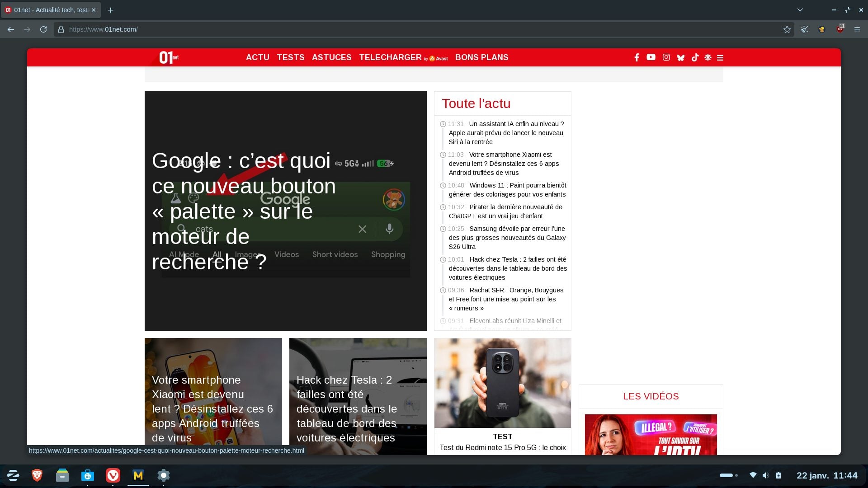Read the Google palette button headline article
The height and width of the screenshot is (488, 868).
[244, 211]
